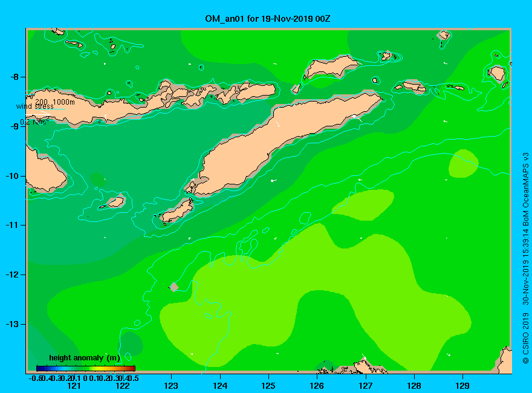532x393 pixels.
Task: Click the height anomaly color bar
Action: pyautogui.click(x=86, y=368)
